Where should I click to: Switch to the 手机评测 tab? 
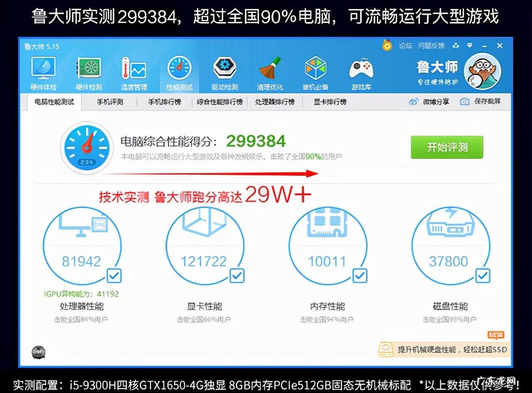tap(110, 102)
